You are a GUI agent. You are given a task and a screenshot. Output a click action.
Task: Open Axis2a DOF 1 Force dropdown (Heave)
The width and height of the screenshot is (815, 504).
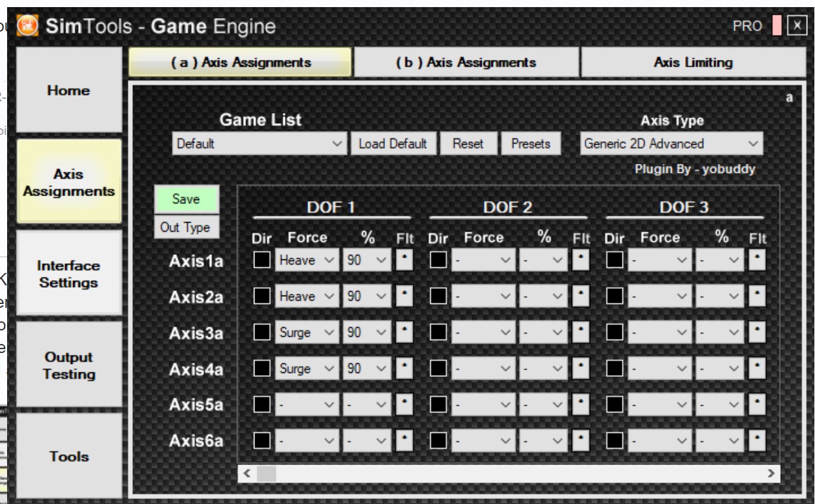click(x=307, y=296)
